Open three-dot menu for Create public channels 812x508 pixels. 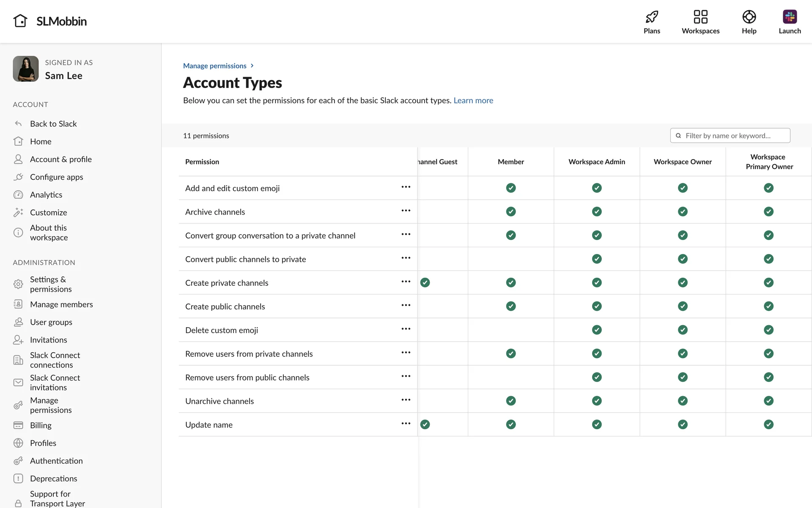click(x=406, y=305)
